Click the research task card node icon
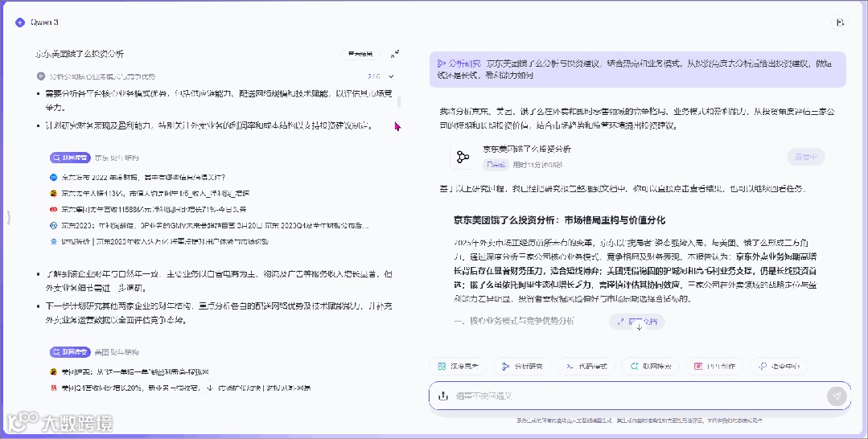Image resolution: width=868 pixels, height=439 pixels. 463,158
